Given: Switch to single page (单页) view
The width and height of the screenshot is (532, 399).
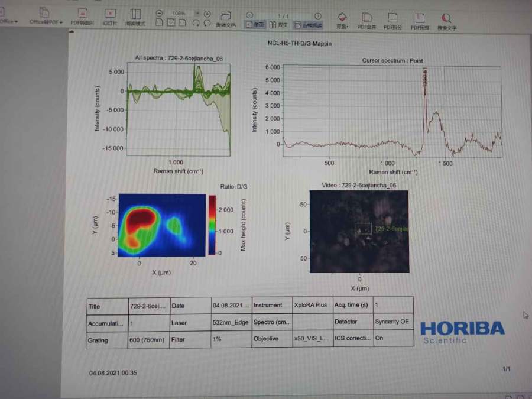Looking at the screenshot, I should tap(257, 24).
